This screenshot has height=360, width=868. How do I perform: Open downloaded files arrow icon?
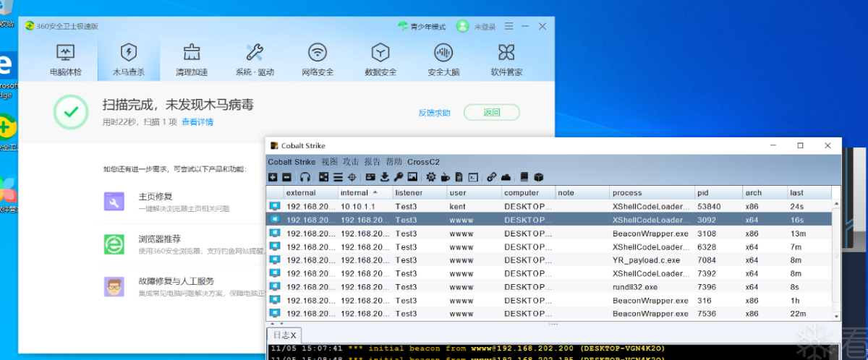(385, 177)
